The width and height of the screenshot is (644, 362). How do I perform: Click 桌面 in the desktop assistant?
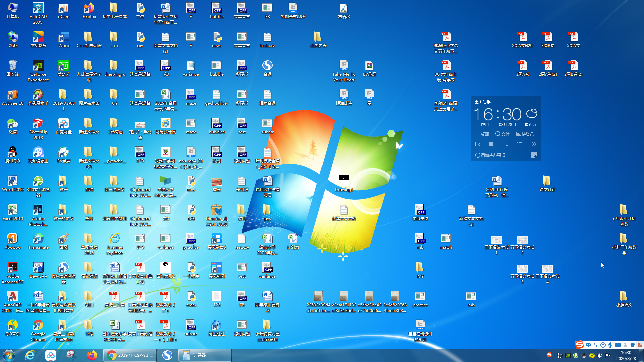(x=482, y=134)
